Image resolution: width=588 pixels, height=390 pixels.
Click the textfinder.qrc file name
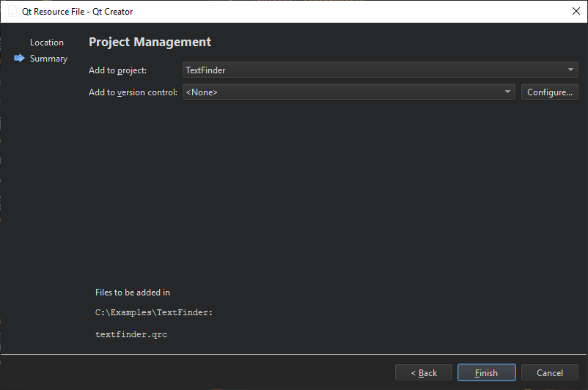132,334
